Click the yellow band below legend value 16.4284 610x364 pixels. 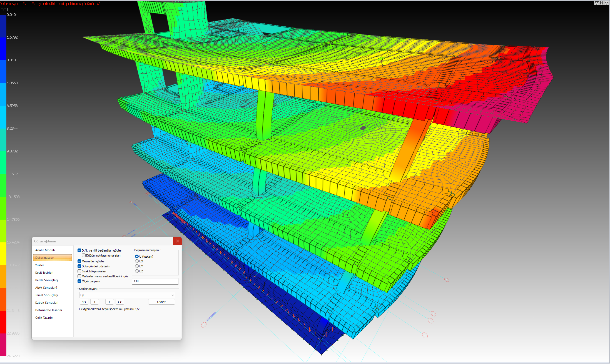(3, 254)
